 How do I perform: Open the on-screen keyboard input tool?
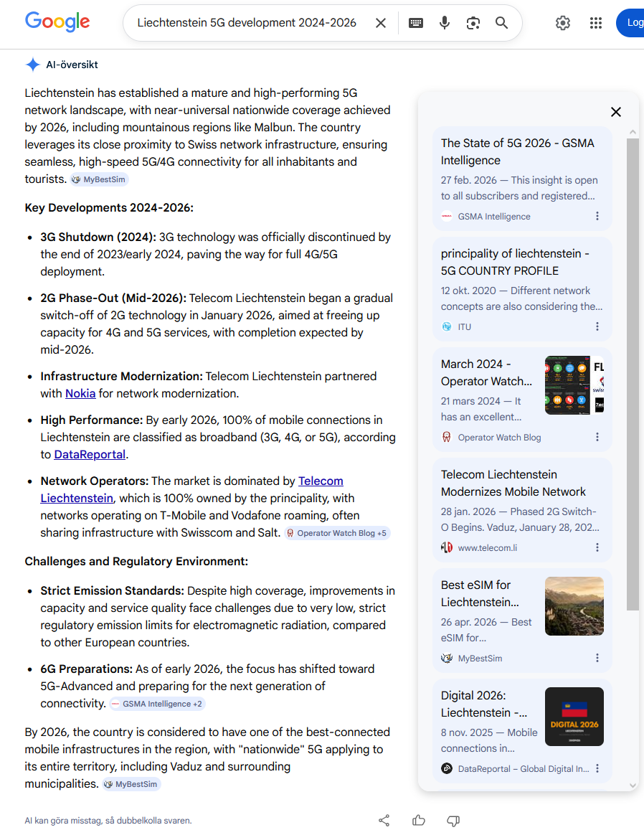point(416,23)
